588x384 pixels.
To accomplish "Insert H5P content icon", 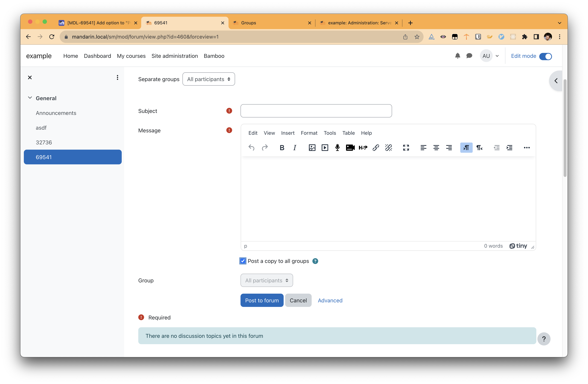I will [363, 148].
